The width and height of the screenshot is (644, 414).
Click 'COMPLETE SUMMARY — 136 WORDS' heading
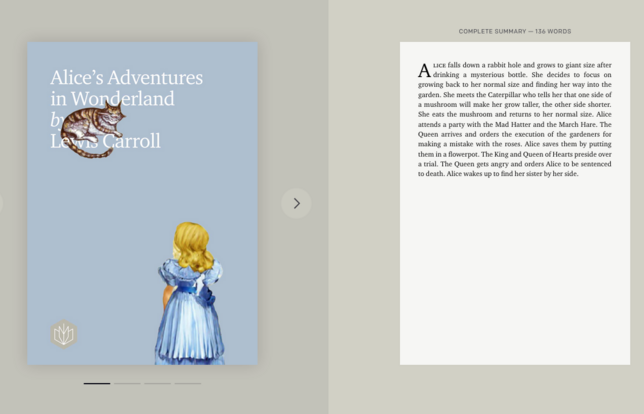click(515, 31)
